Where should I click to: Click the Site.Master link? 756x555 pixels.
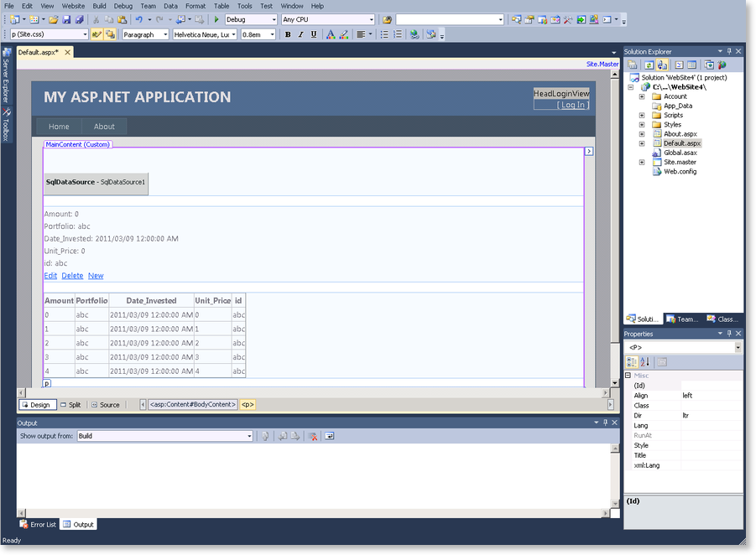pos(602,64)
